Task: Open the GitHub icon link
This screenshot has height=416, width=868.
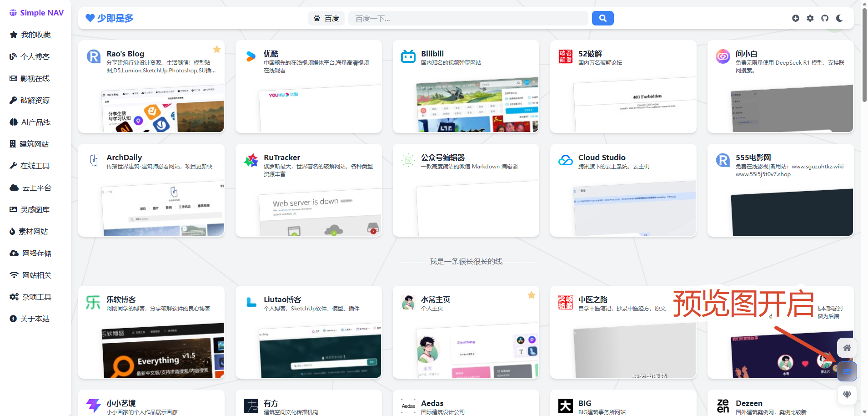Action: (824, 18)
